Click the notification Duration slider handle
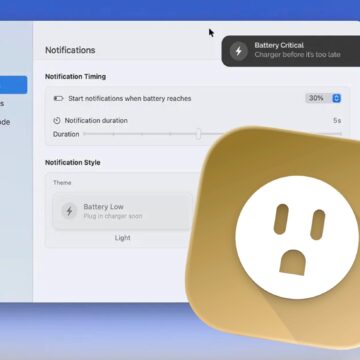 tap(198, 134)
